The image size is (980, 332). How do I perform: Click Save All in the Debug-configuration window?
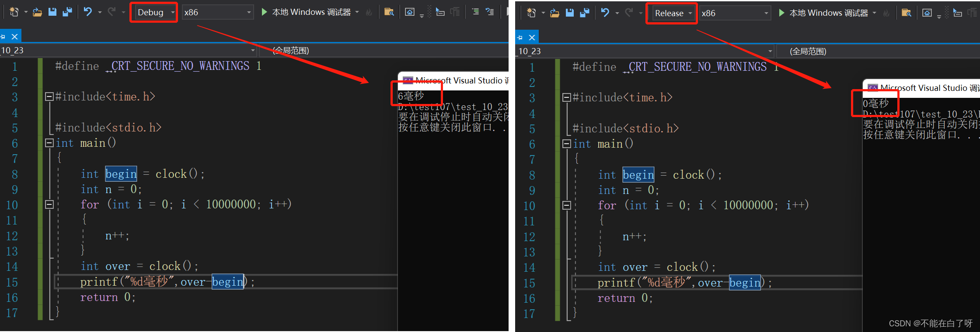click(x=67, y=12)
